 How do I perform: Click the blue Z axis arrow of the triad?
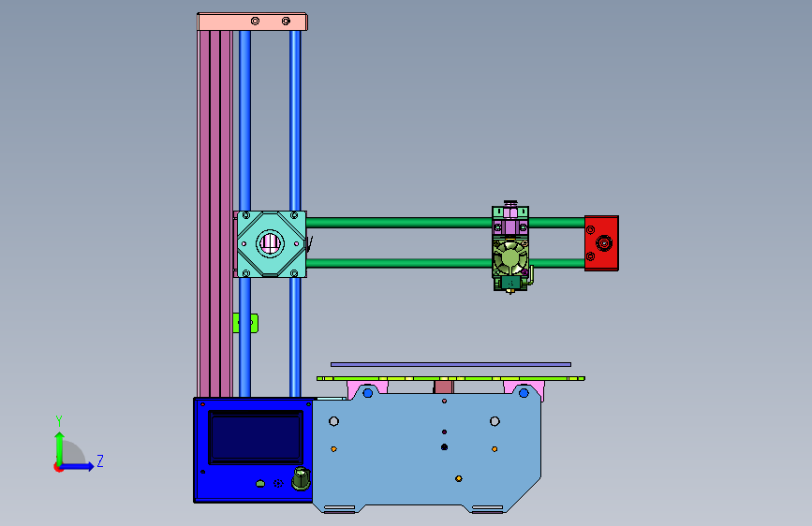click(79, 466)
